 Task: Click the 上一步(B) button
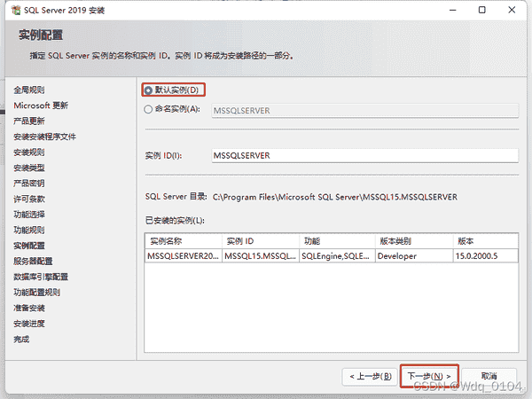coord(369,376)
